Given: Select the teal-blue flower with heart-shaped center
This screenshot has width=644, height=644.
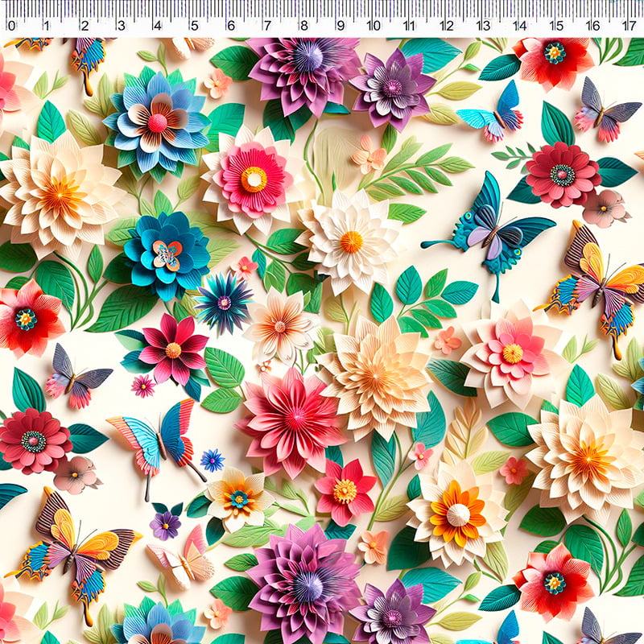Looking at the screenshot, I should click(x=167, y=255).
